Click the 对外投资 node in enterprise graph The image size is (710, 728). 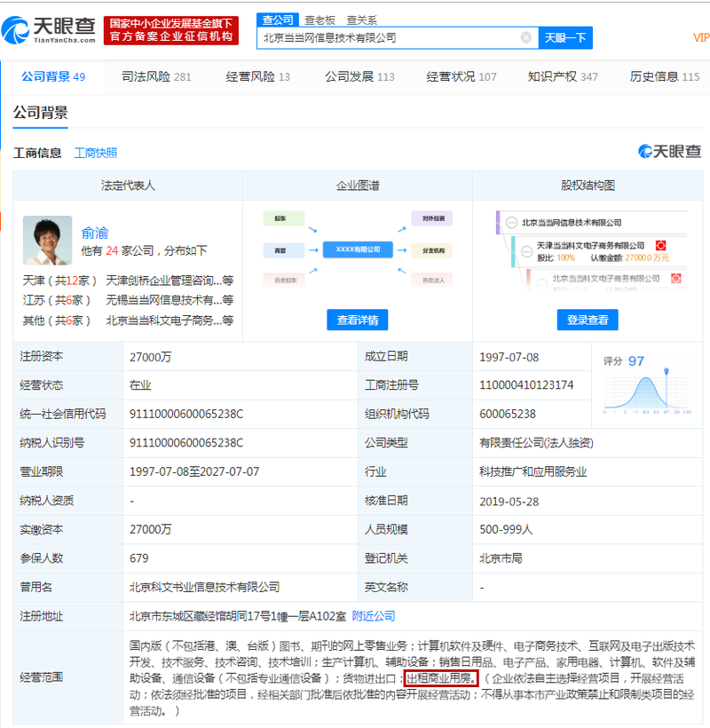pyautogui.click(x=433, y=218)
